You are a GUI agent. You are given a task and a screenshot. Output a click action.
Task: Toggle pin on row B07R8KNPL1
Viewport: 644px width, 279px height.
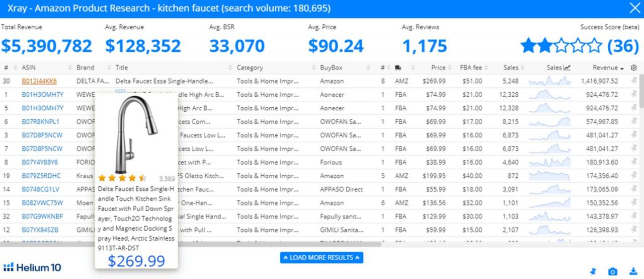point(634,121)
